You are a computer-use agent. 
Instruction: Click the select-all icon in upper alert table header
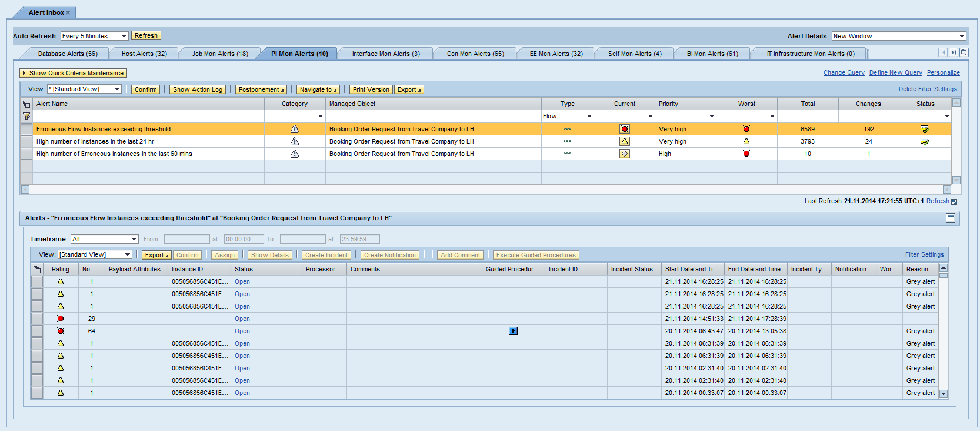pos(26,104)
